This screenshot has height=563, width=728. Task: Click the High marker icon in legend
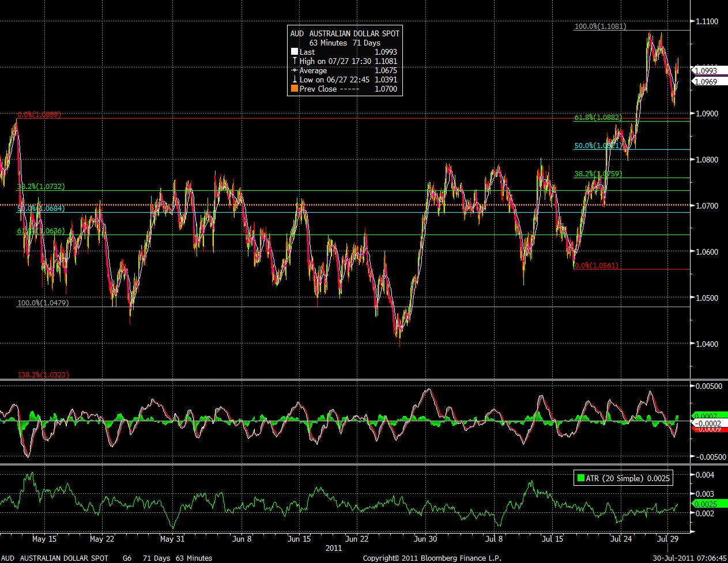pyautogui.click(x=295, y=61)
